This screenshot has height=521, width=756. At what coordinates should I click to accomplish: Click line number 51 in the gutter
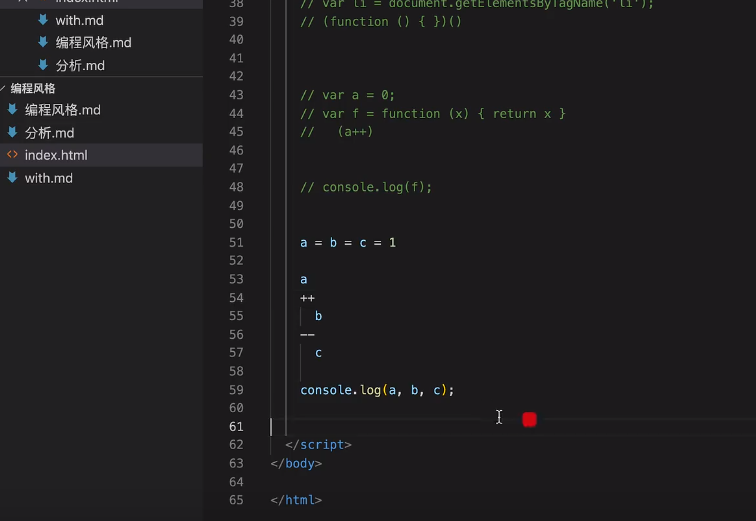point(236,242)
